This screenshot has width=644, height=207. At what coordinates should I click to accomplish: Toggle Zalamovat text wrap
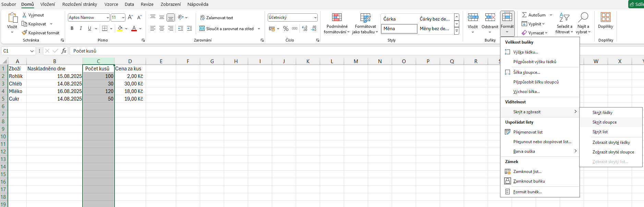coord(217,18)
